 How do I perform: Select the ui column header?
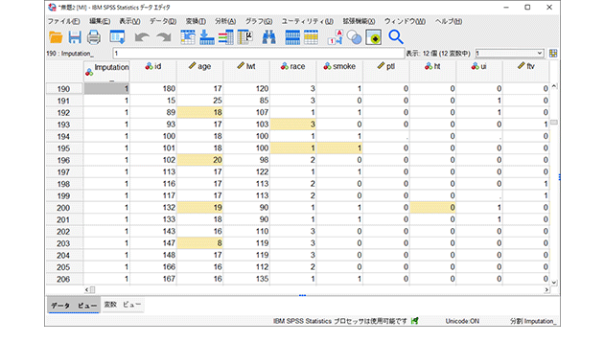click(x=479, y=71)
